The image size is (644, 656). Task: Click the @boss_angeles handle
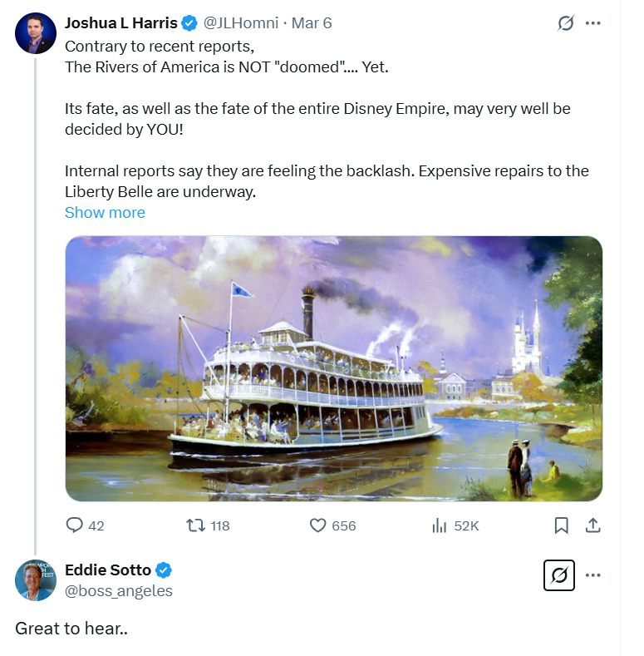click(x=119, y=591)
